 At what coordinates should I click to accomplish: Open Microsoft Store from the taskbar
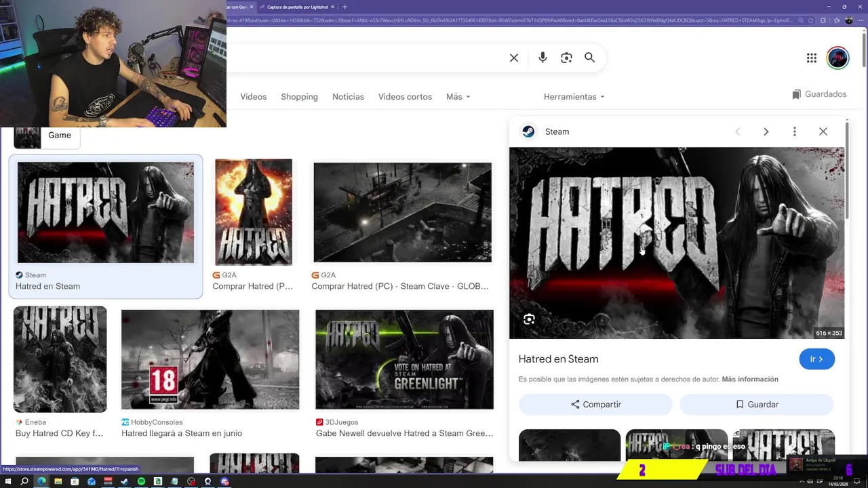click(75, 482)
